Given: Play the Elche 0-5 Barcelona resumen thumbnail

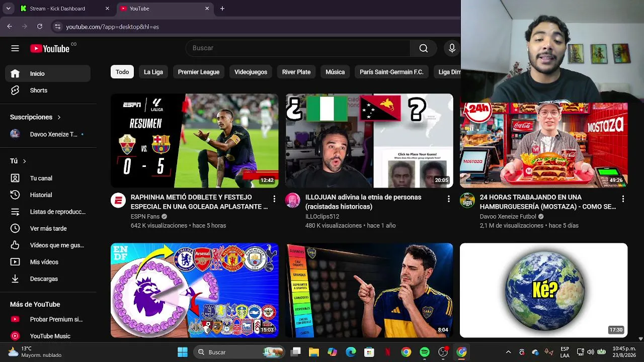Looking at the screenshot, I should 194,141.
